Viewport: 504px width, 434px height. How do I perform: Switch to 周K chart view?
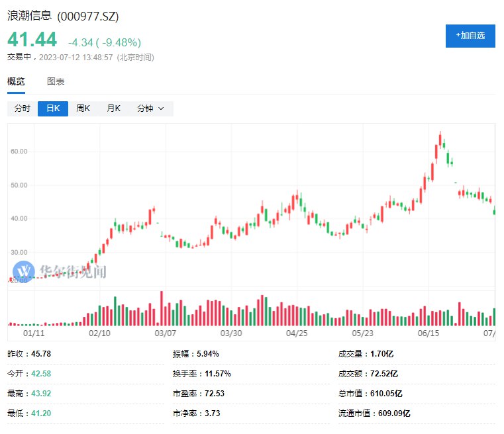pyautogui.click(x=83, y=108)
